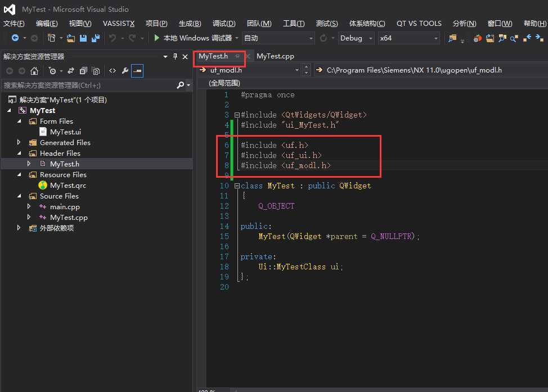The height and width of the screenshot is (392, 548).
Task: Open the VASSISTX menu
Action: [119, 24]
